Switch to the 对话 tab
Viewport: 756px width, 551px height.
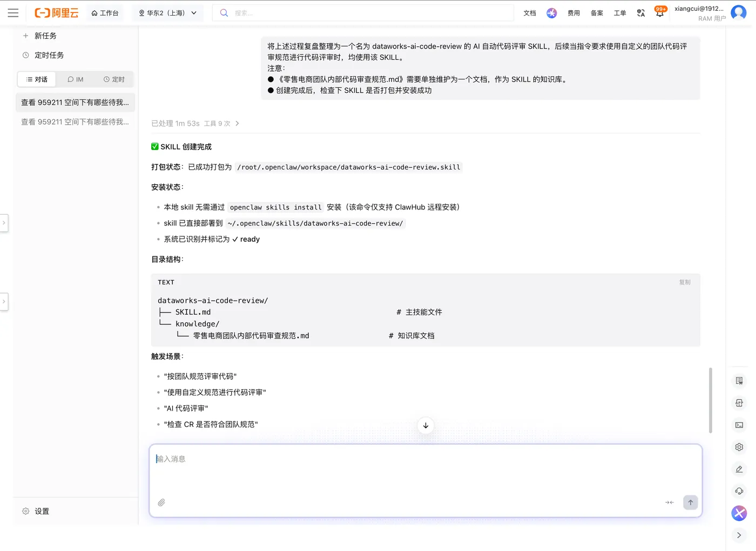37,79
